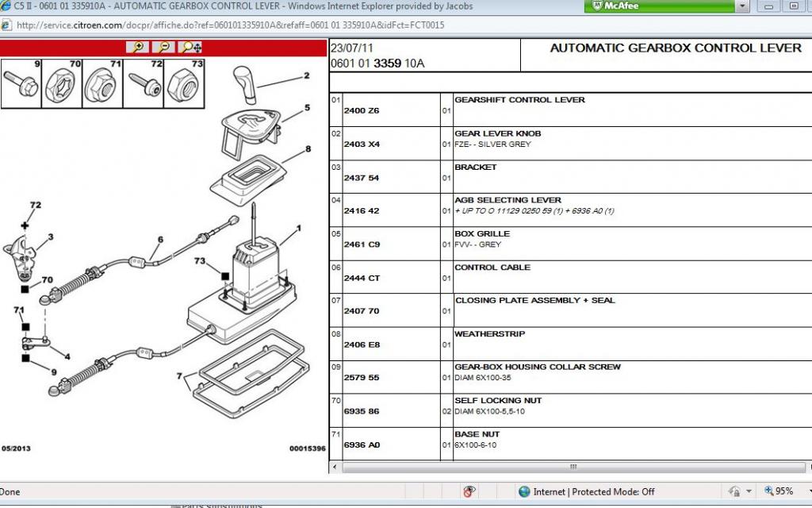Click the selecting lever part labeled 4
The height and width of the screenshot is (508, 812).
tap(35, 343)
